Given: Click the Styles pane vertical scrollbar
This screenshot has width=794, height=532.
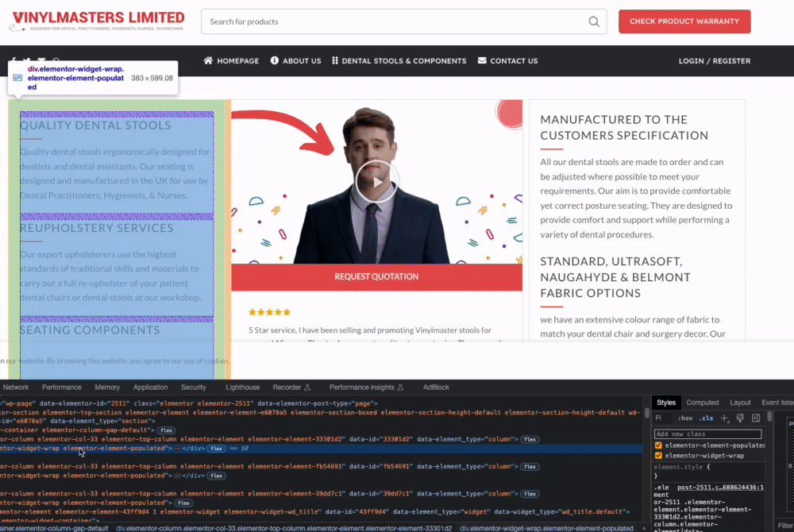Looking at the screenshot, I should coord(769,418).
